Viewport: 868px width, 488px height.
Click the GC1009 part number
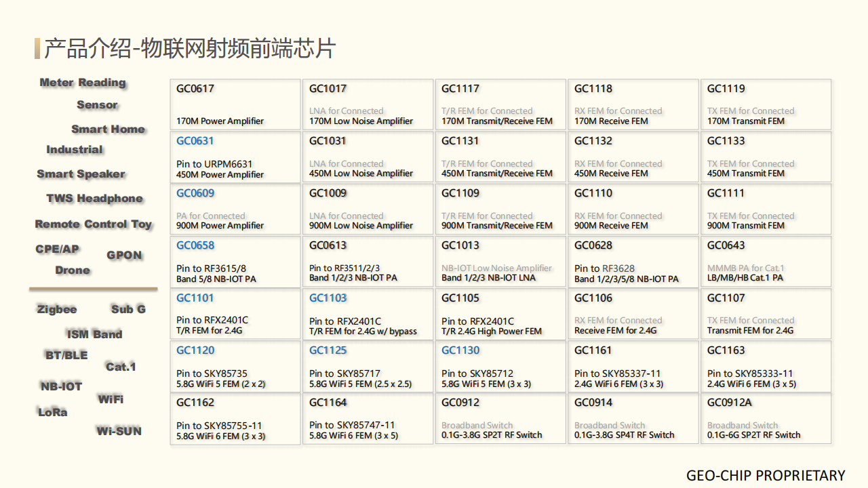328,193
